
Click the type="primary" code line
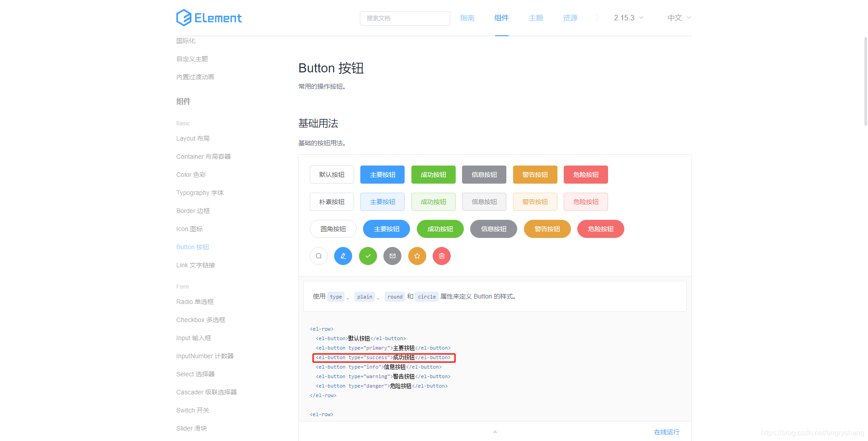tap(383, 348)
